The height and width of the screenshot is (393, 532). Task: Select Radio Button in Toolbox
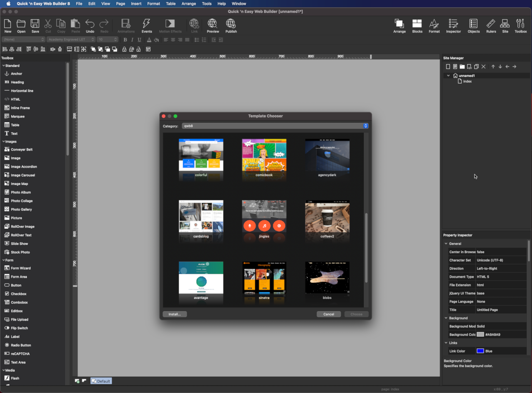coord(21,345)
